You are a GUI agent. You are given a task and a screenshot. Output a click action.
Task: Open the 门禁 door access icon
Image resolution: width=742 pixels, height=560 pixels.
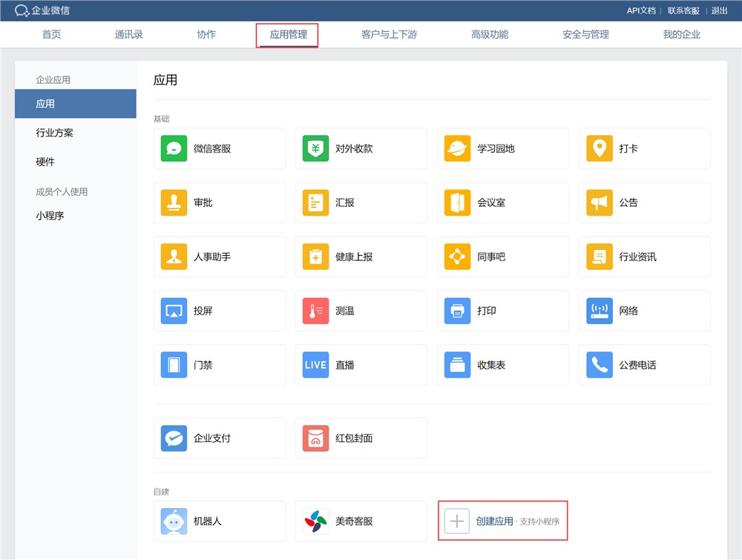tap(174, 365)
